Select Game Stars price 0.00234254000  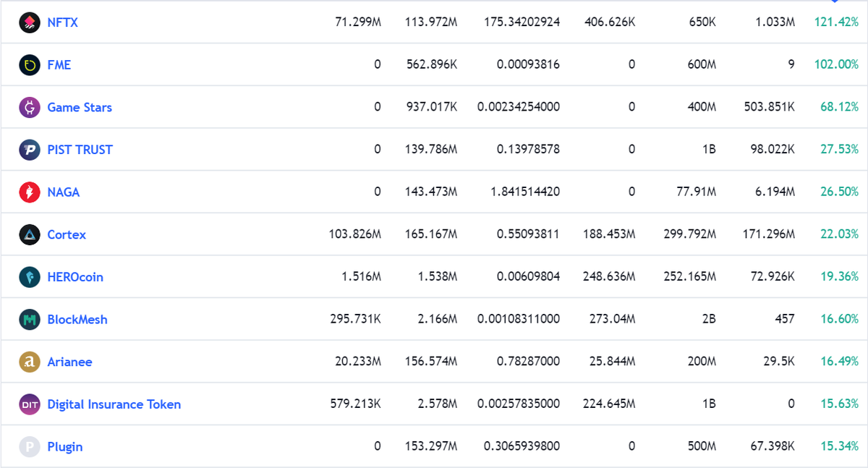tap(519, 107)
